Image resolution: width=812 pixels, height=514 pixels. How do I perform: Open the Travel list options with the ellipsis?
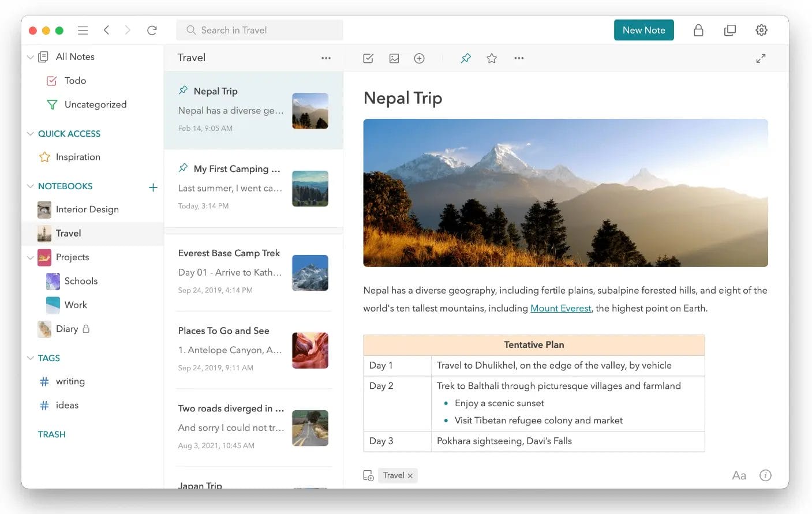326,58
